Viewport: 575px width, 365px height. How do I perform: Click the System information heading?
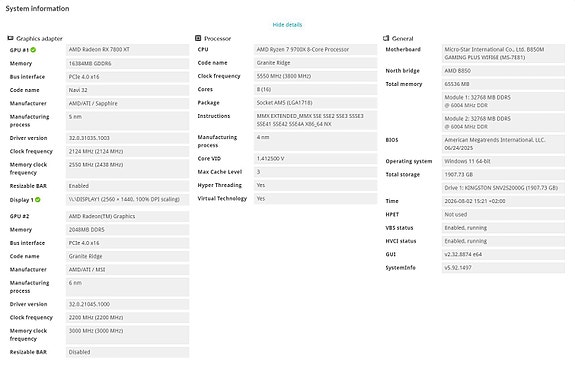point(37,8)
